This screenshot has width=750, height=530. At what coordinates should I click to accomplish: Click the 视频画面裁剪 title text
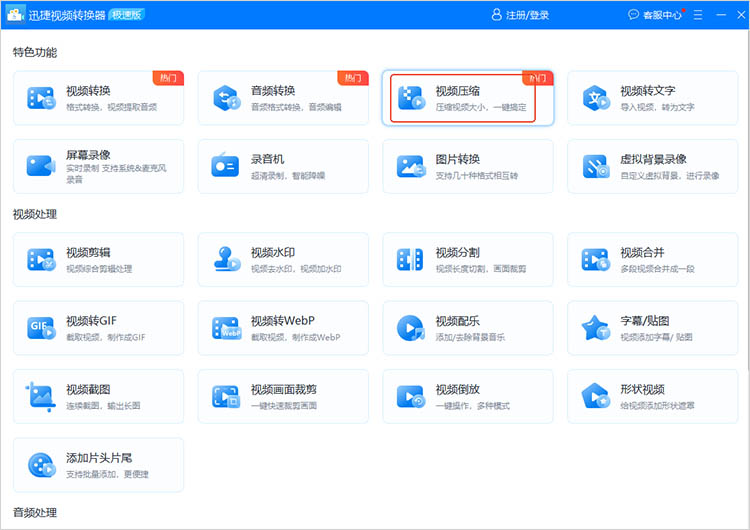[284, 389]
